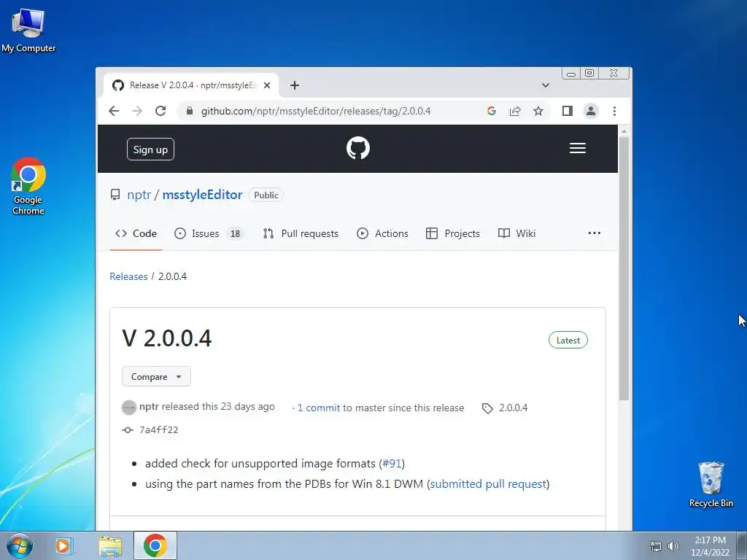Viewport: 747px width, 560px height.
Task: Open the Actions tab
Action: [x=382, y=233]
